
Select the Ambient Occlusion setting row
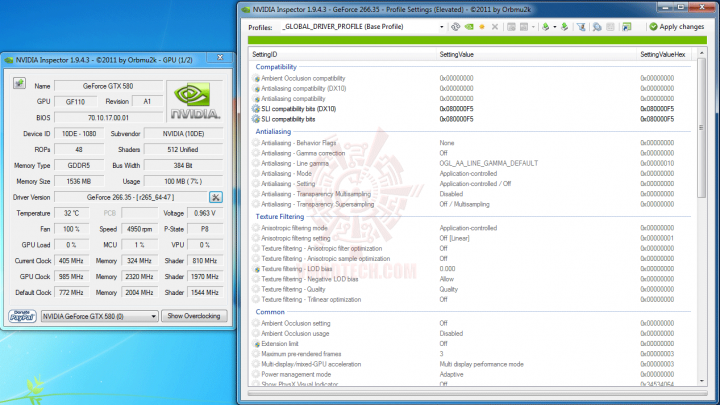click(470, 323)
